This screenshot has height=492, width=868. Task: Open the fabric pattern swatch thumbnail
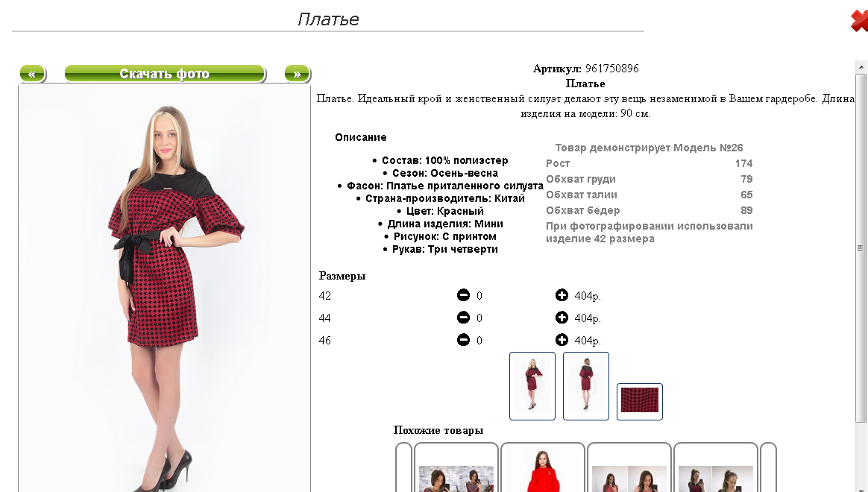tap(640, 402)
